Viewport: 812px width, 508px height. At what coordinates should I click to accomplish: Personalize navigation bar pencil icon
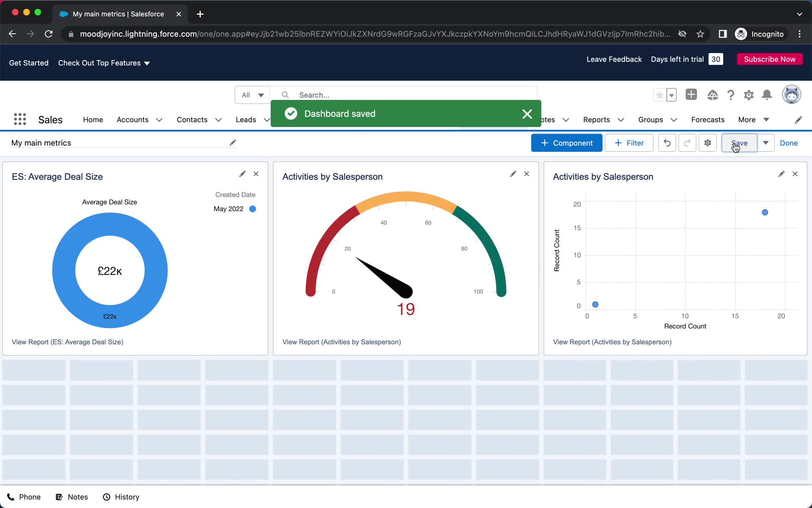click(798, 120)
